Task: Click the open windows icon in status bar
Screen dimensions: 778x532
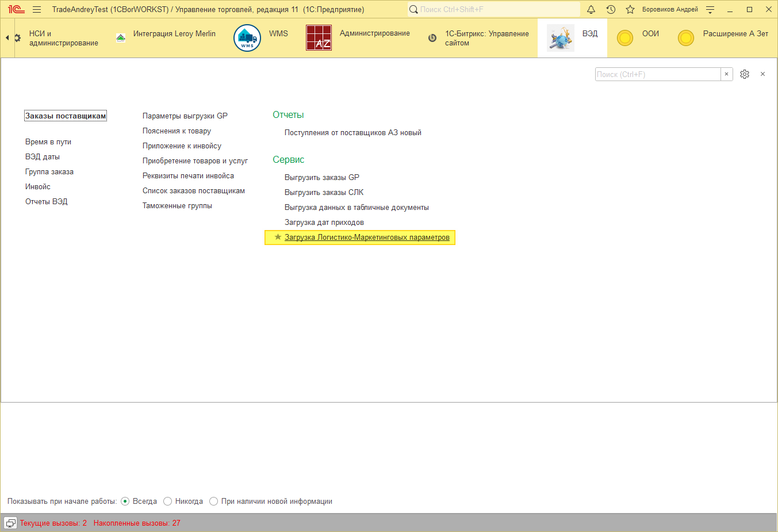Action: click(10, 523)
